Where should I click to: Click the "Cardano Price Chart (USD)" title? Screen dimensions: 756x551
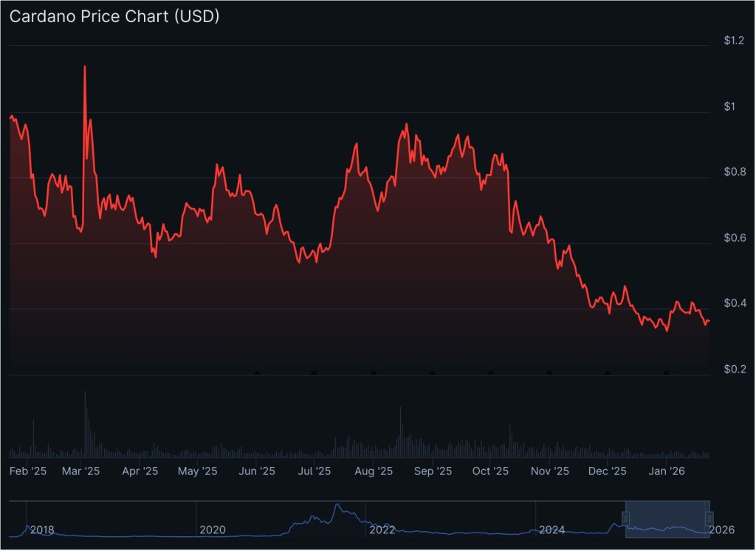pyautogui.click(x=114, y=16)
